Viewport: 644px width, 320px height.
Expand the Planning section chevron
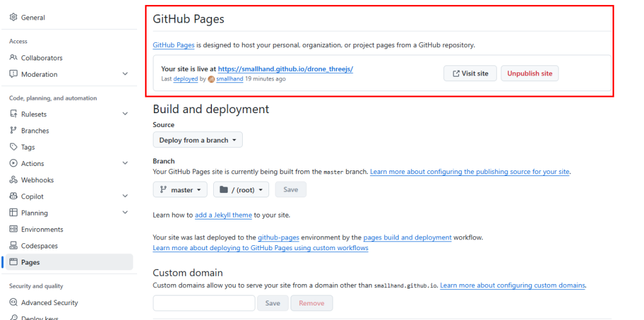125,212
